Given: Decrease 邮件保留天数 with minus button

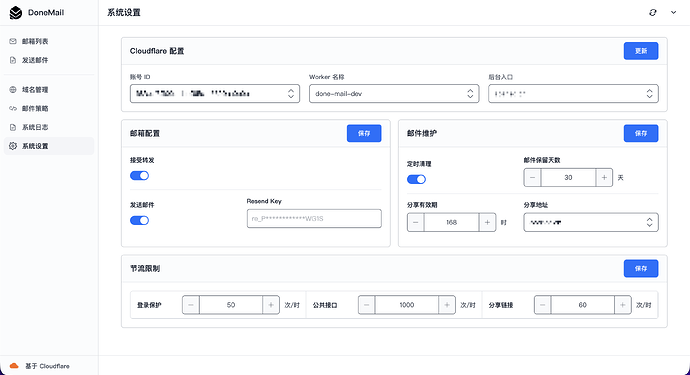Looking at the screenshot, I should (x=532, y=177).
